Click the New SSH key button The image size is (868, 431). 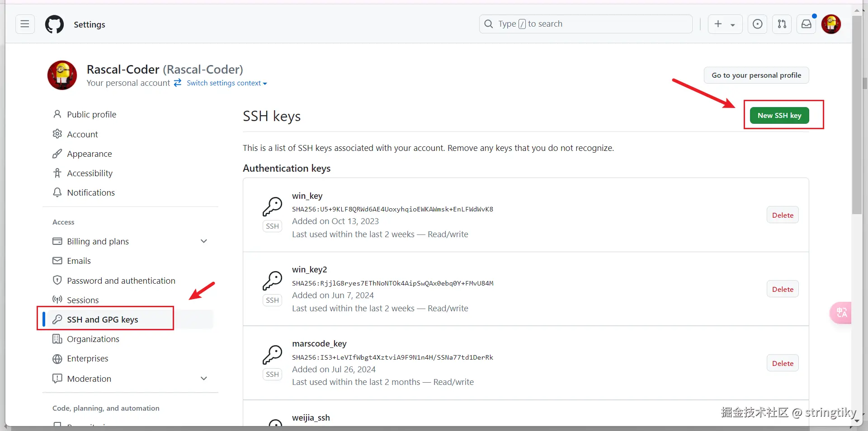pos(779,116)
